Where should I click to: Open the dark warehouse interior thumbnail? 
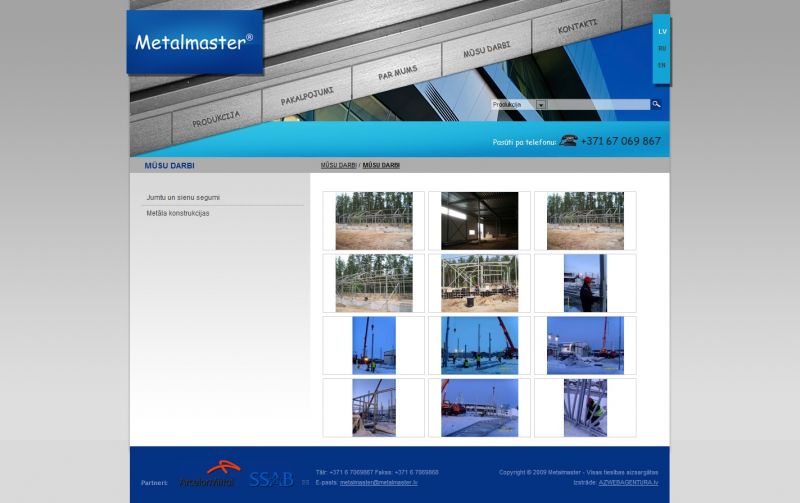click(480, 221)
